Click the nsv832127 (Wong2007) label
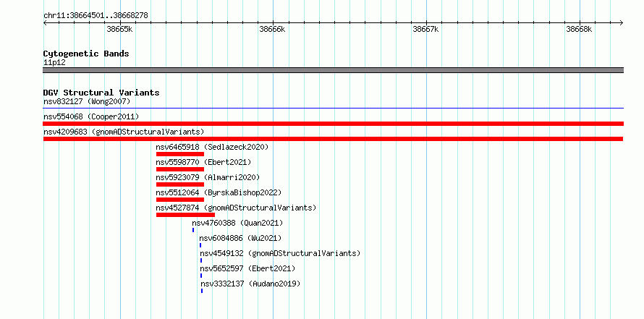This screenshot has width=644, height=319. [x=87, y=101]
